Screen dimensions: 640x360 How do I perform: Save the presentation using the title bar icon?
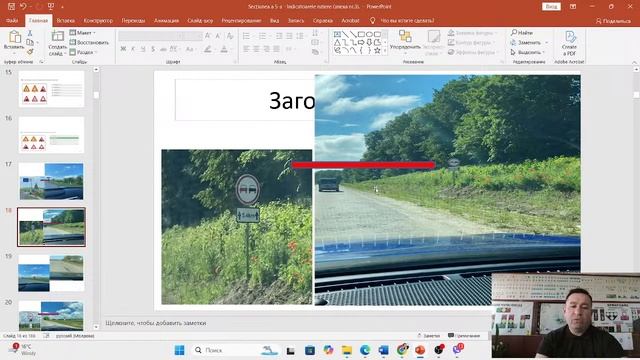(x=11, y=7)
